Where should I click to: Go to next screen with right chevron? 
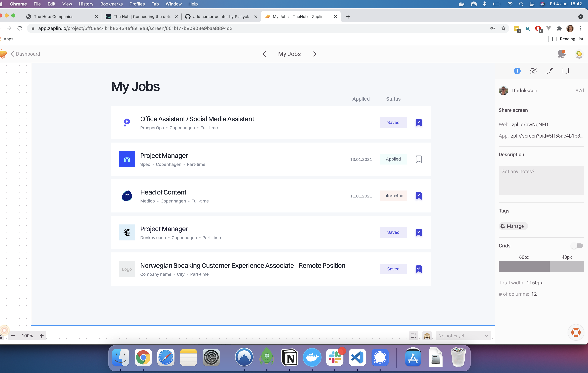[x=315, y=54]
